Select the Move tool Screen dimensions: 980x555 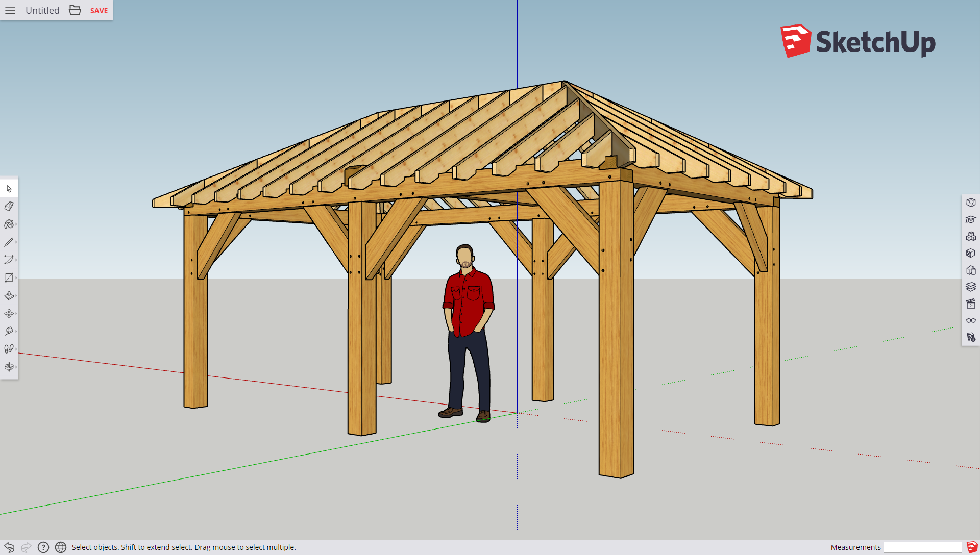click(x=9, y=313)
